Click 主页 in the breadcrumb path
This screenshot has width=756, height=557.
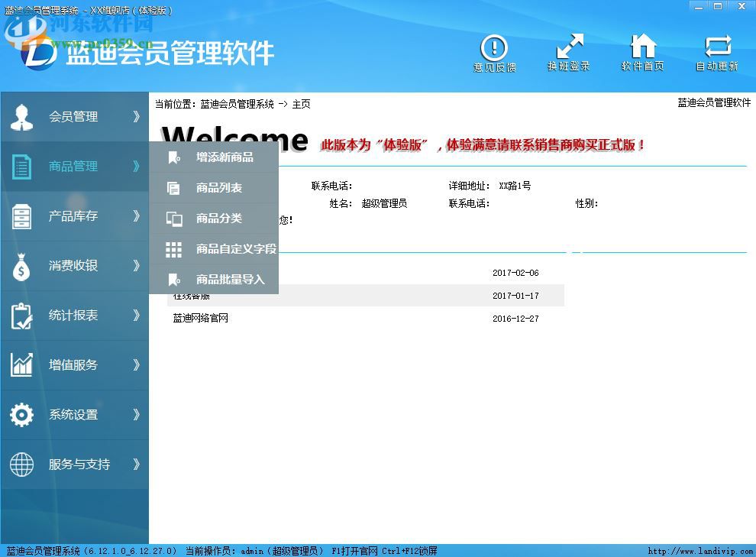click(x=300, y=104)
